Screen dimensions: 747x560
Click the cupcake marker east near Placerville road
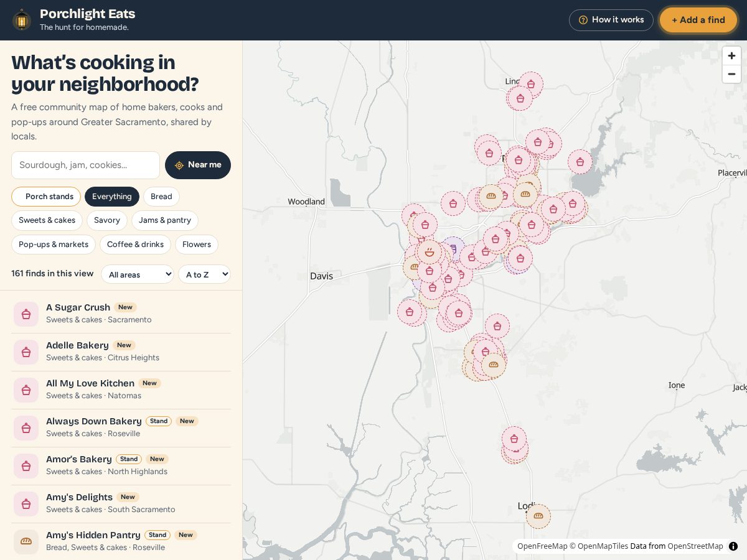click(580, 162)
